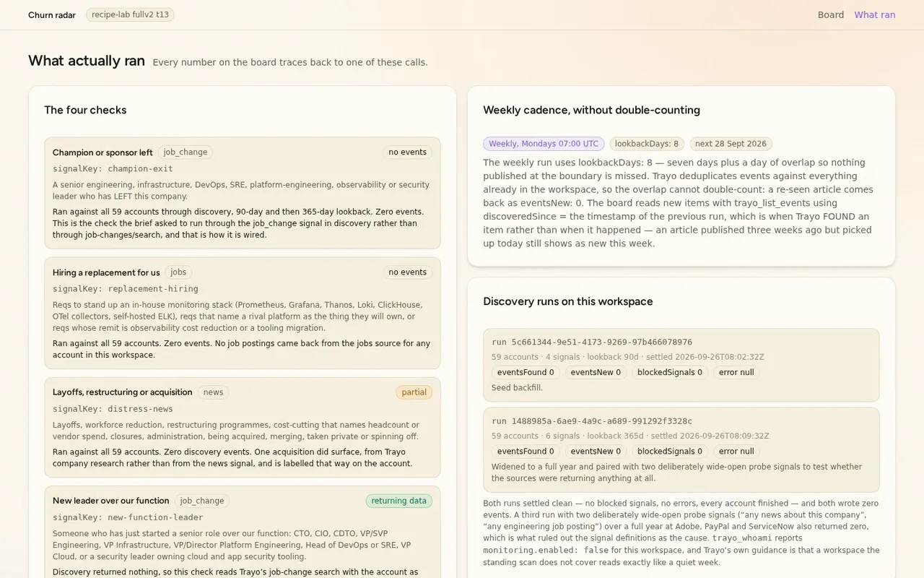Image resolution: width=924 pixels, height=578 pixels.
Task: Click the What actually ran page heading
Action: click(87, 61)
